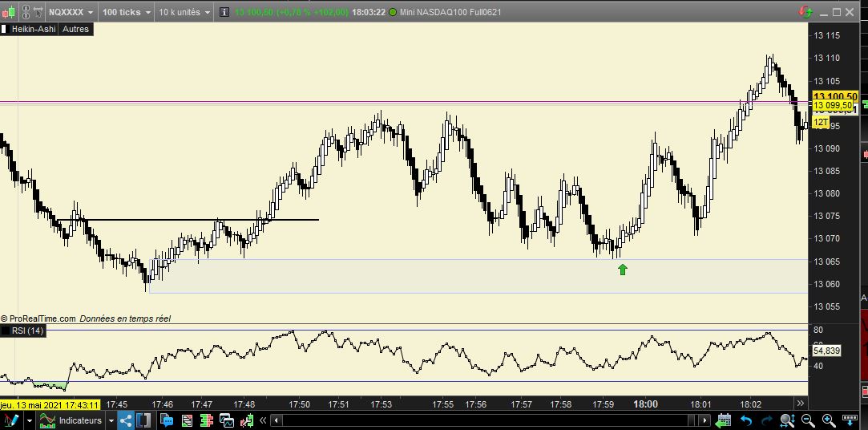
Task: Toggle the brackets icon
Action: click(x=143, y=420)
